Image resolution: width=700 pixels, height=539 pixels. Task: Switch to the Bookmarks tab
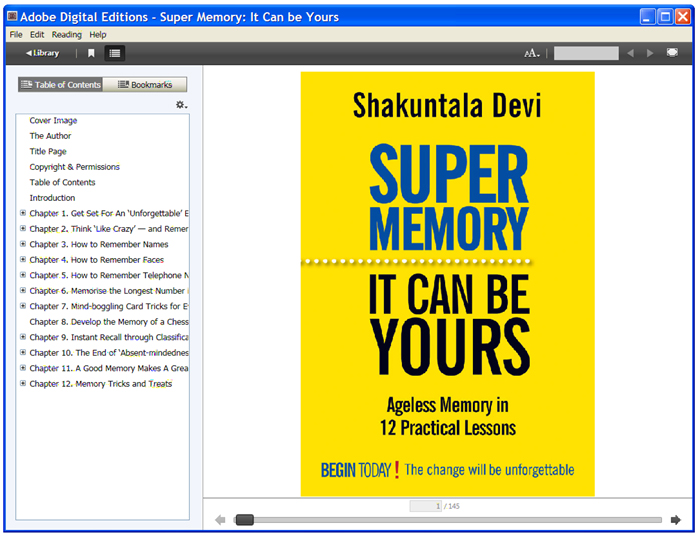tap(145, 84)
